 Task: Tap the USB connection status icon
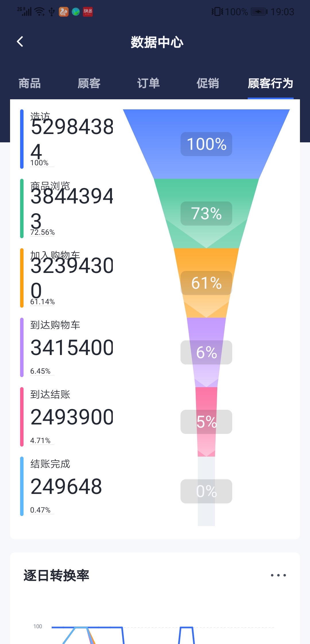(x=52, y=12)
